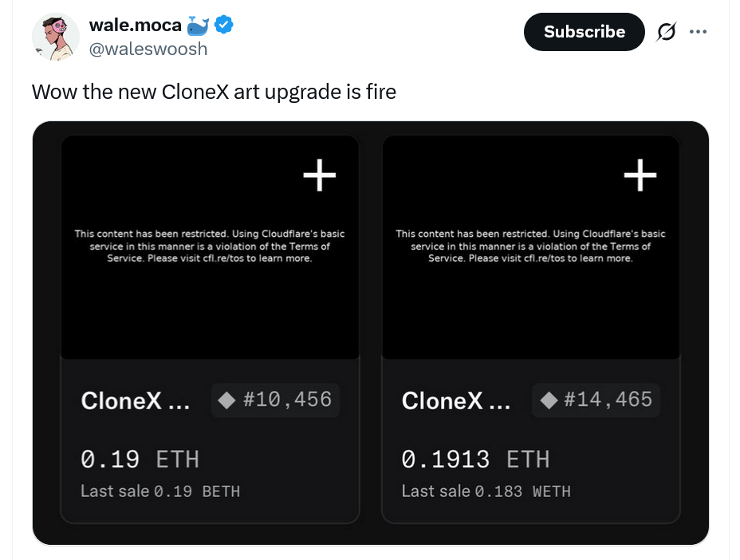Click the diamond icon beside #10,456
Screen dimensions: 740x560
226,400
